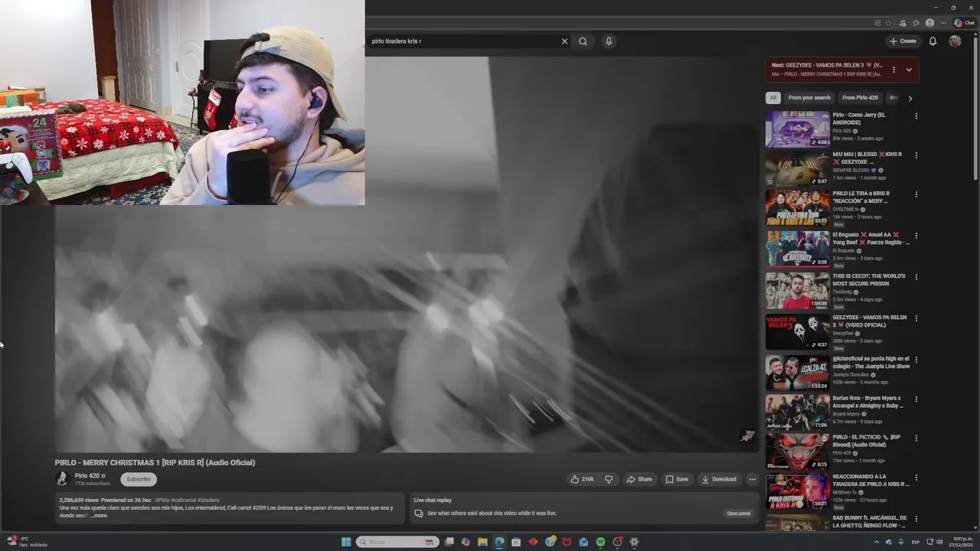Add this page to favorites star

(888, 23)
